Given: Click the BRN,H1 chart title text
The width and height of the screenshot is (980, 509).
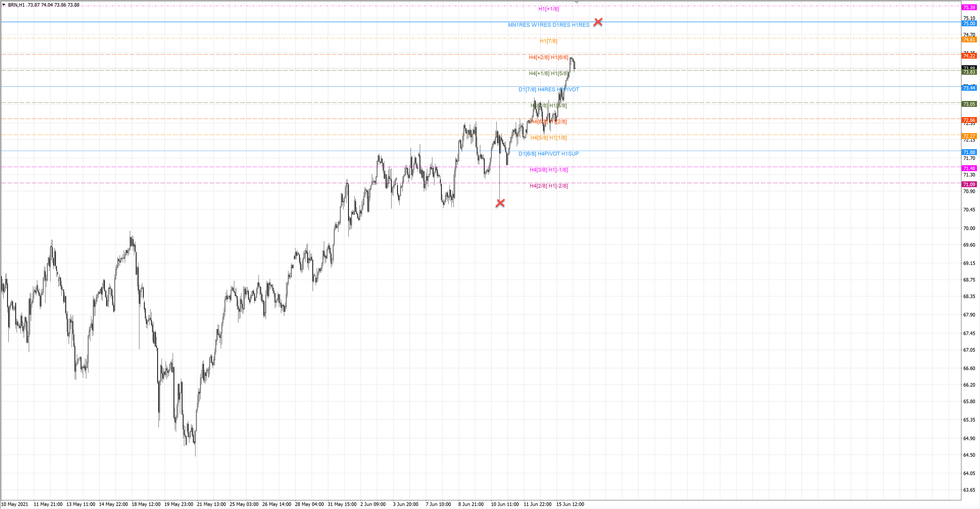Looking at the screenshot, I should pos(16,5).
